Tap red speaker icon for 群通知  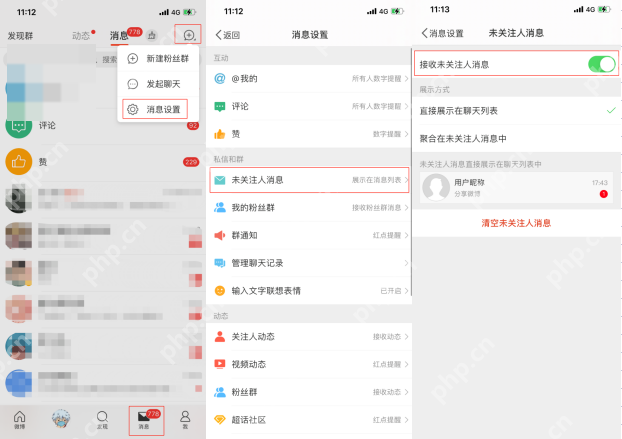pos(219,235)
